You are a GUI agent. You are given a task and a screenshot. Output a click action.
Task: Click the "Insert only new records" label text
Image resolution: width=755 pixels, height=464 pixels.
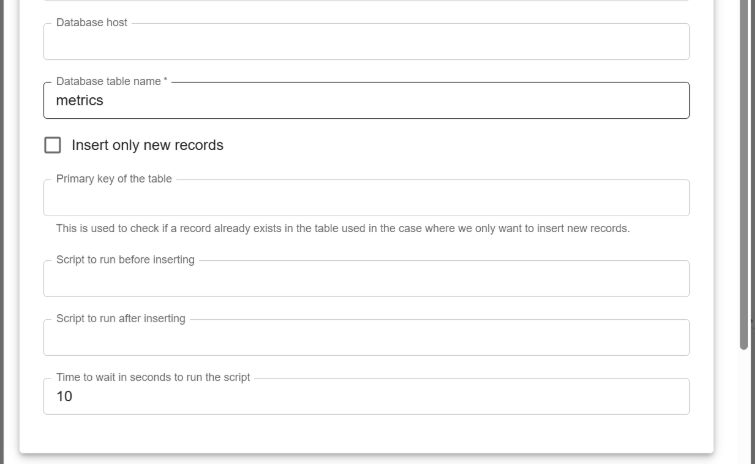click(x=147, y=145)
